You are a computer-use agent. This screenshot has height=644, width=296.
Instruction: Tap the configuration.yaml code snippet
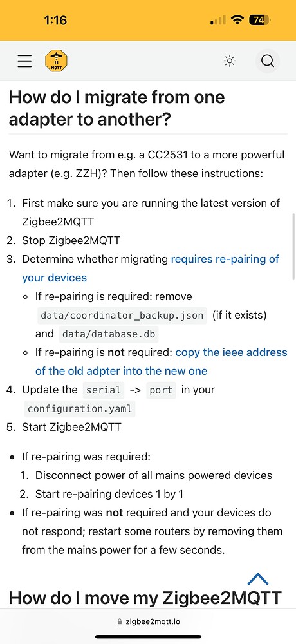(x=79, y=409)
